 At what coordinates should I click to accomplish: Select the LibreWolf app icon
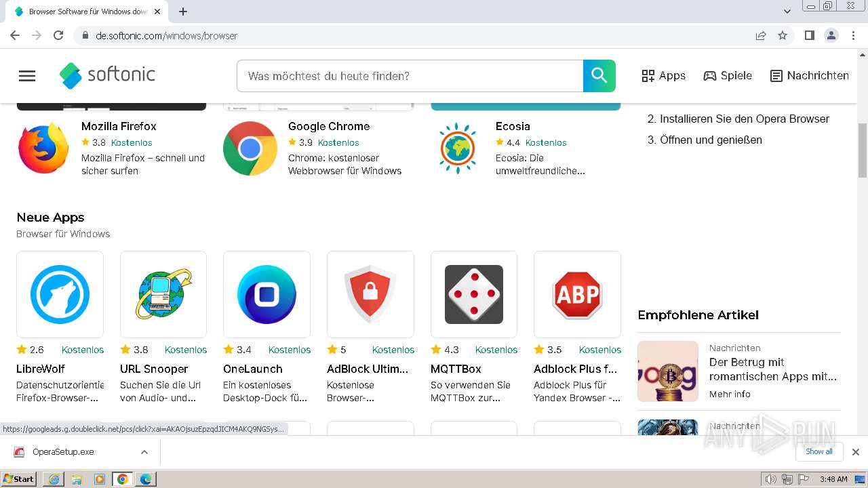pyautogui.click(x=60, y=294)
